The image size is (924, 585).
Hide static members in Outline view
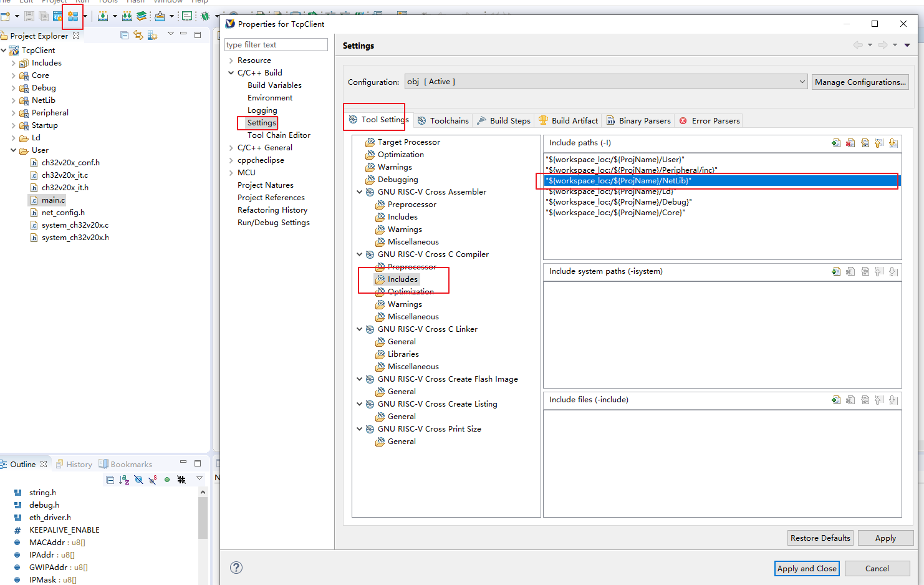[153, 480]
